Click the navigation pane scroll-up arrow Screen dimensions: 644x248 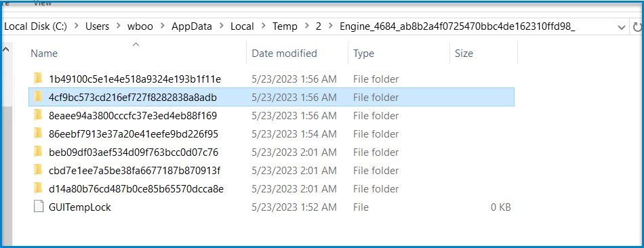coord(6,49)
